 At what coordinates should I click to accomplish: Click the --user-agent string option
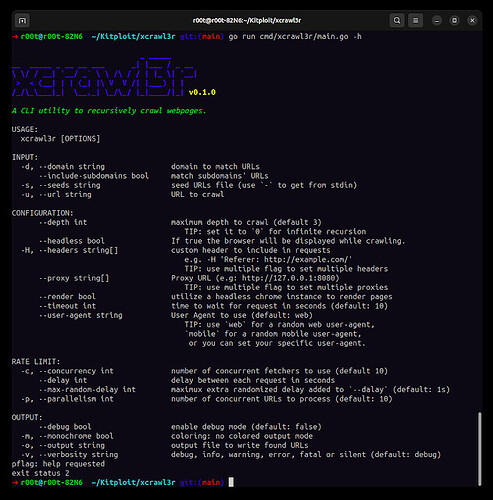(81, 315)
